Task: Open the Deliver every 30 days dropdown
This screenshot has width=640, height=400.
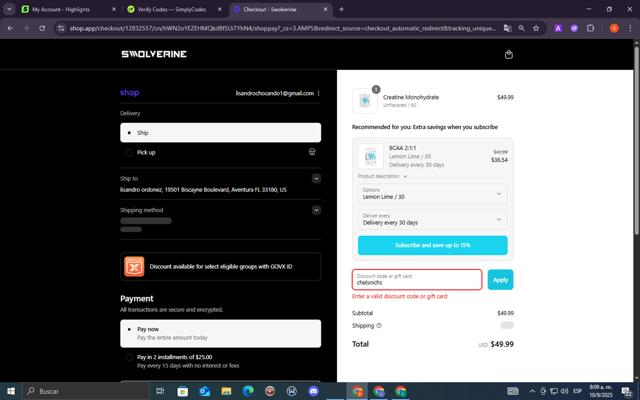Action: [432, 219]
